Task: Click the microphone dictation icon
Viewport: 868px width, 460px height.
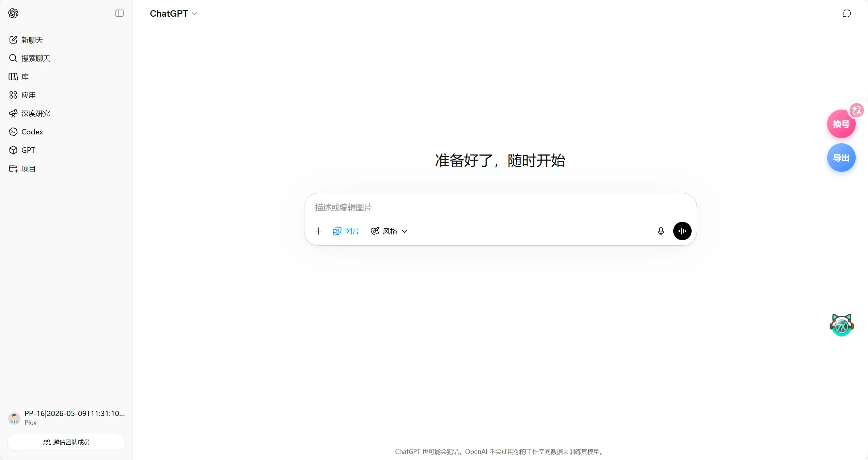Action: (661, 231)
